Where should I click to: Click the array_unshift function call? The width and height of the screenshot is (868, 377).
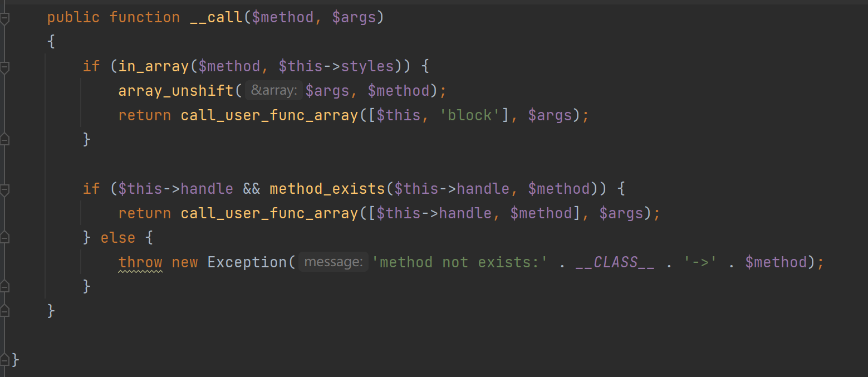(175, 91)
